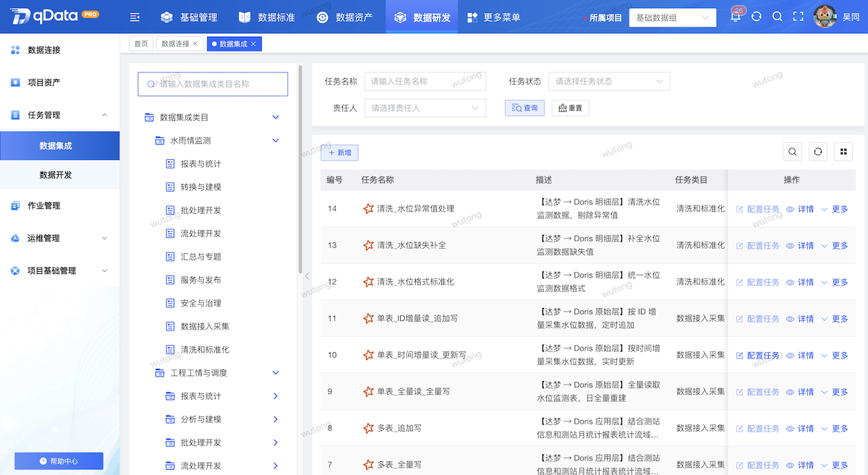Open the 所属项目 基础数据组 dropdown

[x=672, y=17]
